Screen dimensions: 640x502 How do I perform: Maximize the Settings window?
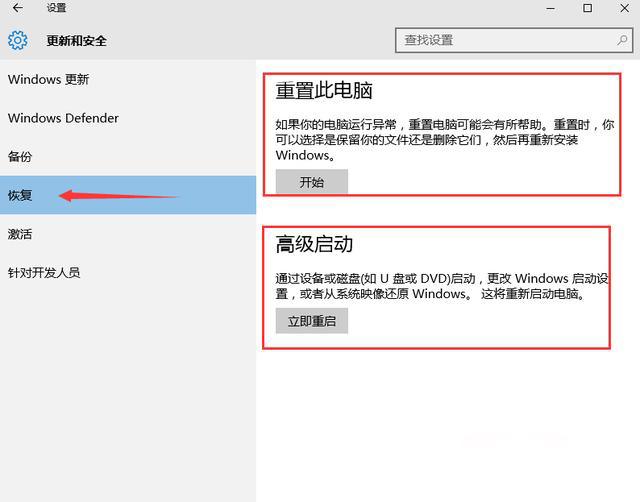coord(587,8)
